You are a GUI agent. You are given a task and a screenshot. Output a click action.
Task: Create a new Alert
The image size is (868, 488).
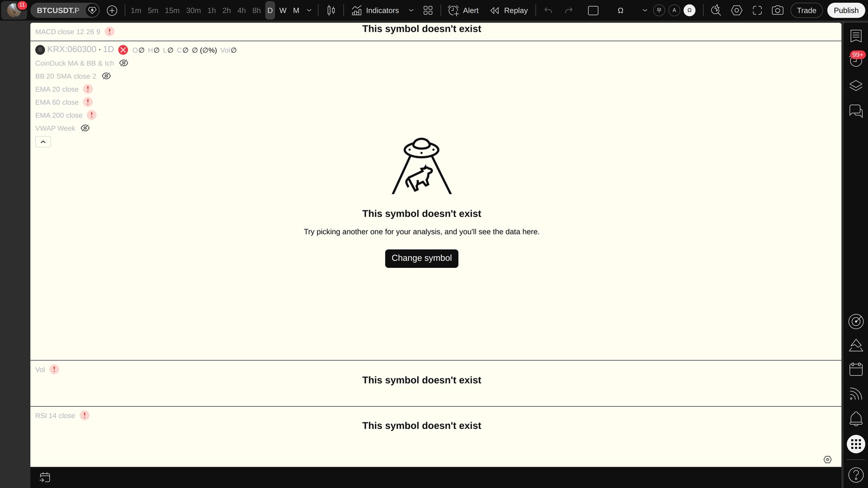[463, 10]
